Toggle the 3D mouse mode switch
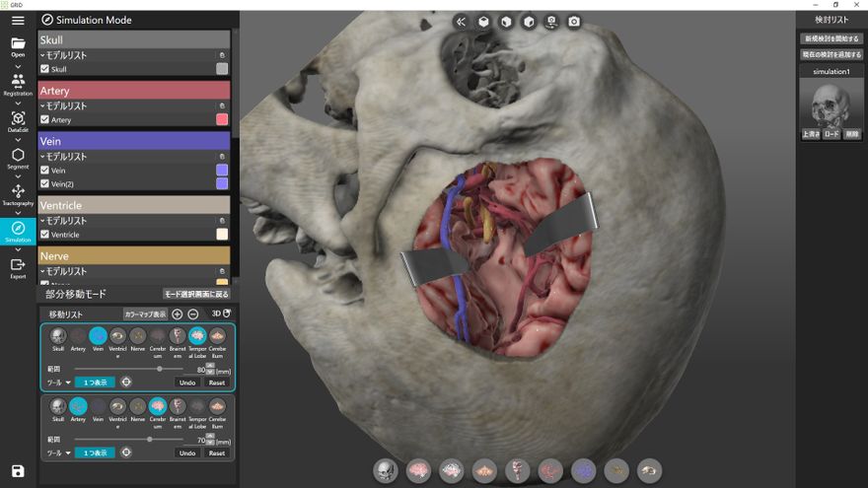868x488 pixels. (221, 314)
